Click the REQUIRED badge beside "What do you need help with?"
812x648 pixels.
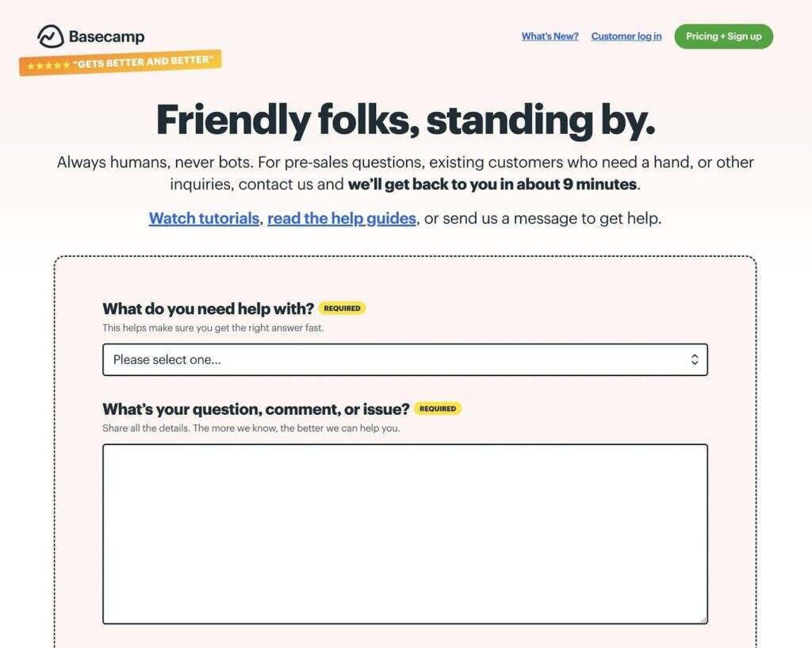click(342, 308)
